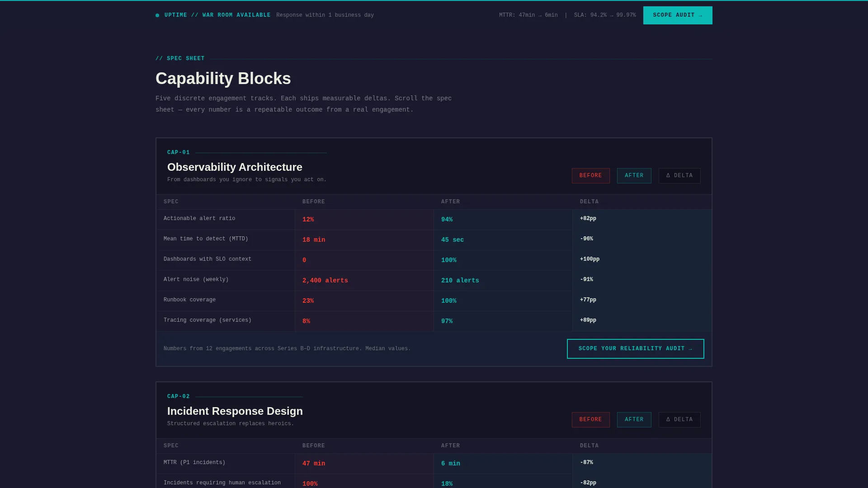868x488 pixels.
Task: Click the '+100pp' delta value
Action: point(590,259)
